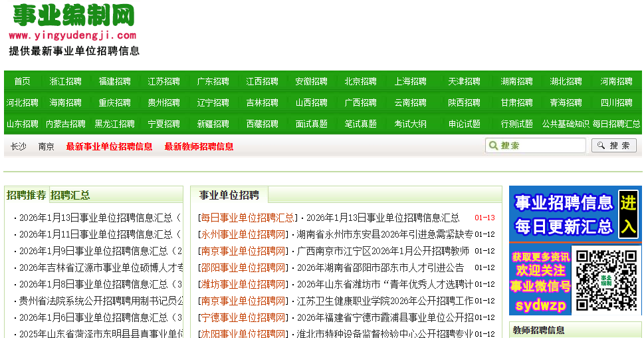Go to 江苏招聘 page

(x=164, y=81)
